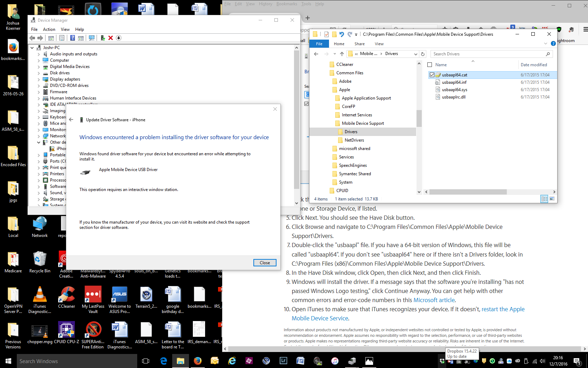The height and width of the screenshot is (368, 588).
Task: Click the Explorer horizontal scrollbar track
Action: click(528, 192)
